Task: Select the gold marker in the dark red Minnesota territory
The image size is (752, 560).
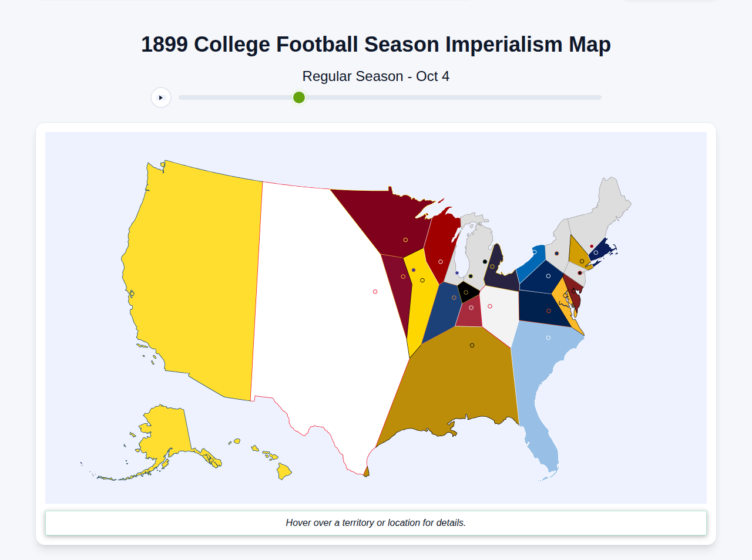Action: pos(405,240)
